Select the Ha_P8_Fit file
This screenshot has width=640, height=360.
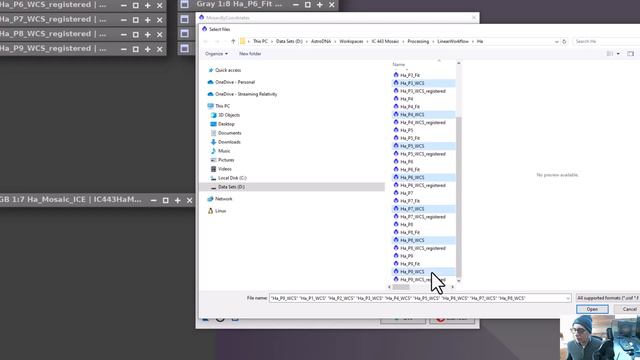coord(410,232)
